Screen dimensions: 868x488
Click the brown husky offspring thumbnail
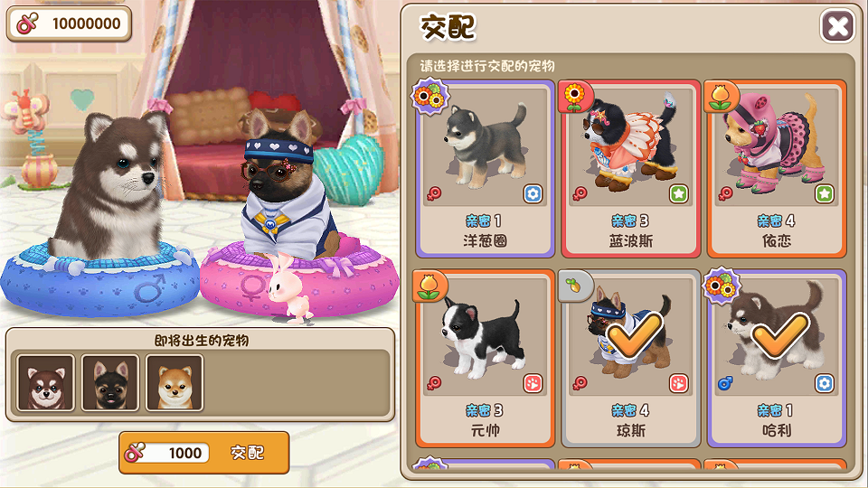[x=46, y=383]
